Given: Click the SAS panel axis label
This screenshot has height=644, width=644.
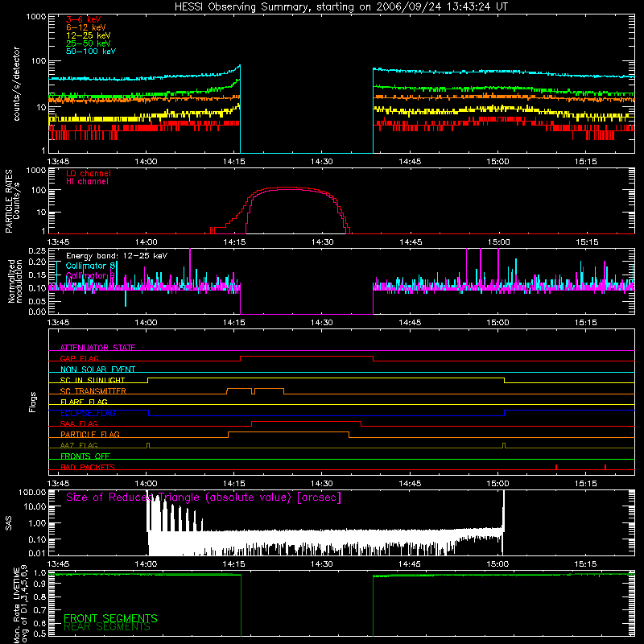Looking at the screenshot, I should 8,523.
